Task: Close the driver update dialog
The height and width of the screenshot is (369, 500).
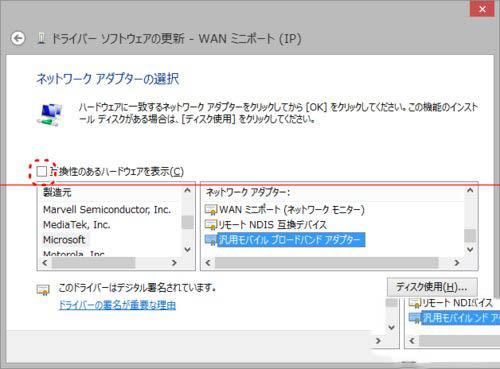Action: click(482, 9)
